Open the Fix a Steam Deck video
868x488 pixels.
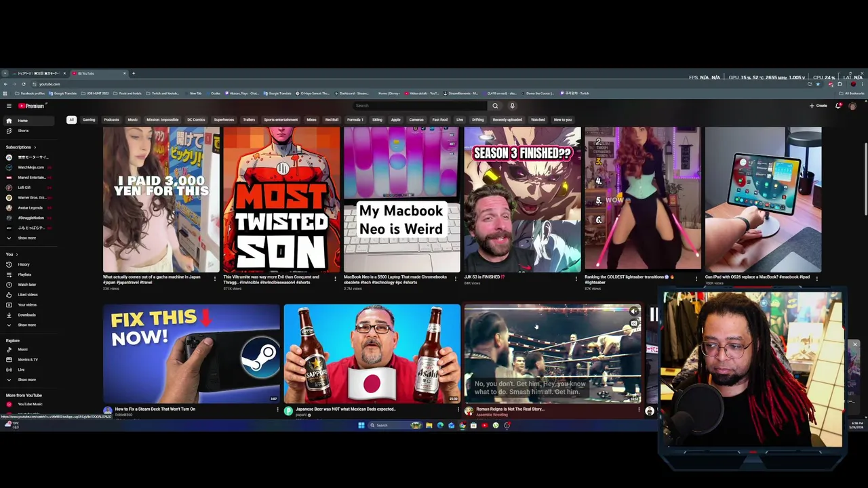coord(191,354)
